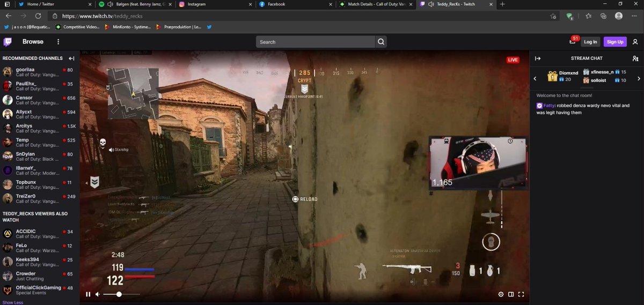The image size is (644, 305).
Task: Collapse the recommended channels sidebar arrow
Action: [x=71, y=58]
